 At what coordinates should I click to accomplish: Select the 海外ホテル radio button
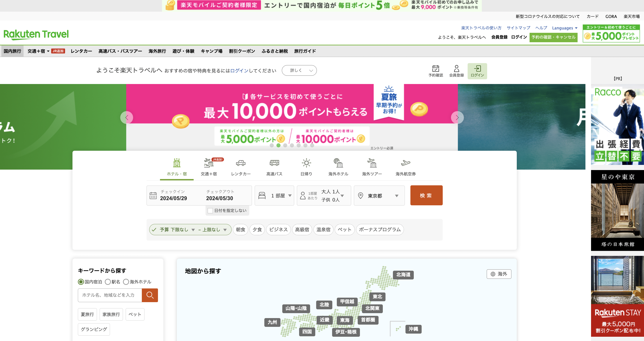click(126, 282)
